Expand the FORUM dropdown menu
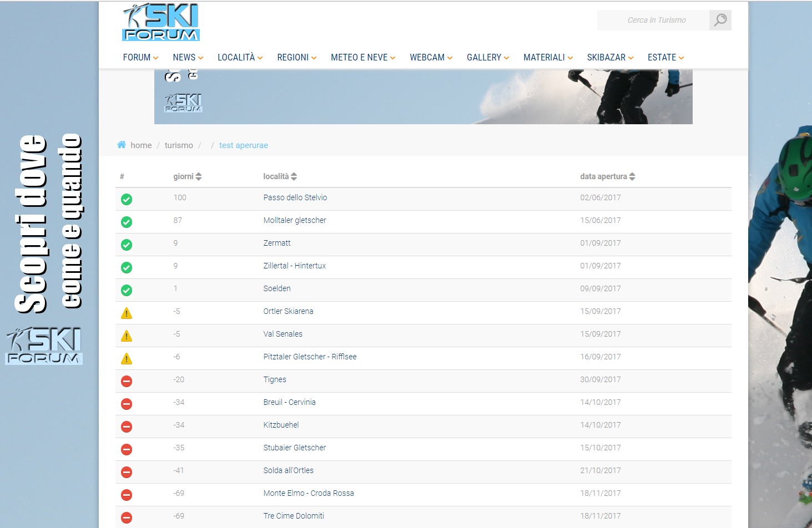Screen dimensions: 812x528 point(141,58)
